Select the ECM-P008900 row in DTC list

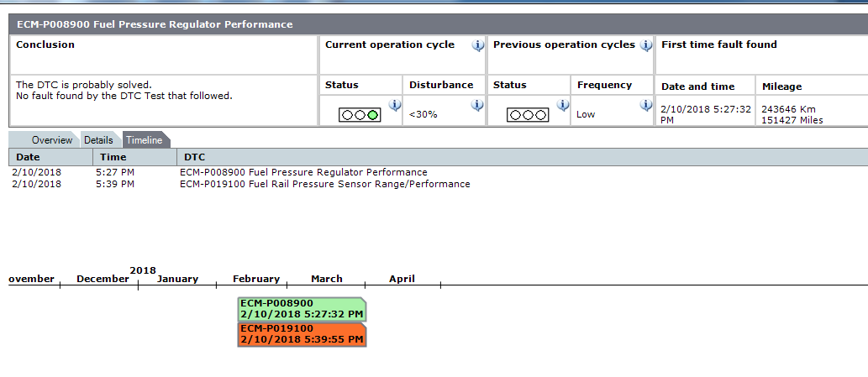coord(303,172)
